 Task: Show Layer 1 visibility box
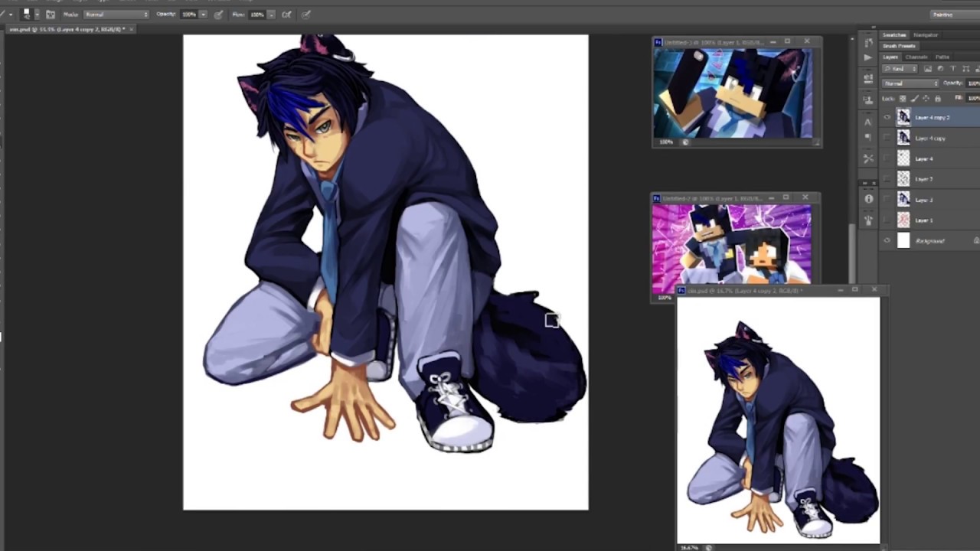(x=887, y=220)
